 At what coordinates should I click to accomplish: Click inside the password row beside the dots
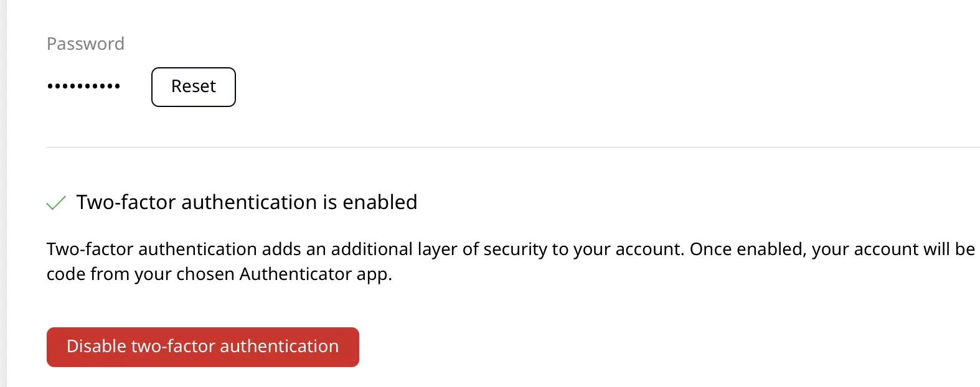click(x=134, y=85)
